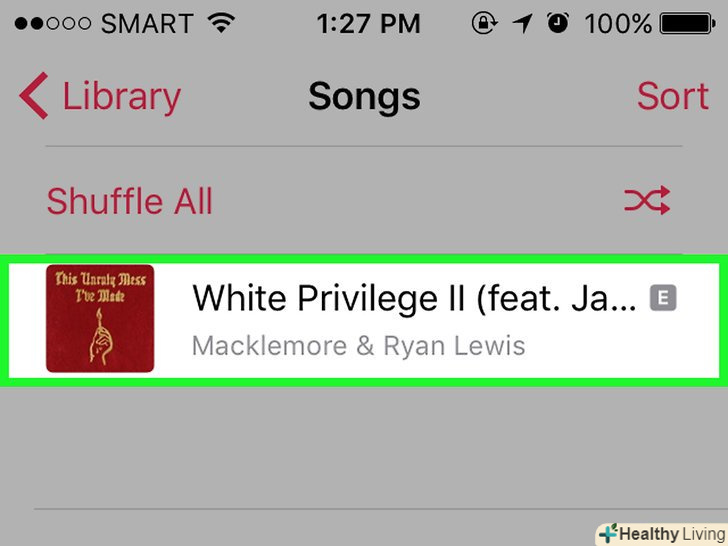Tap the red back chevron arrow
728x546 pixels.
(x=33, y=96)
